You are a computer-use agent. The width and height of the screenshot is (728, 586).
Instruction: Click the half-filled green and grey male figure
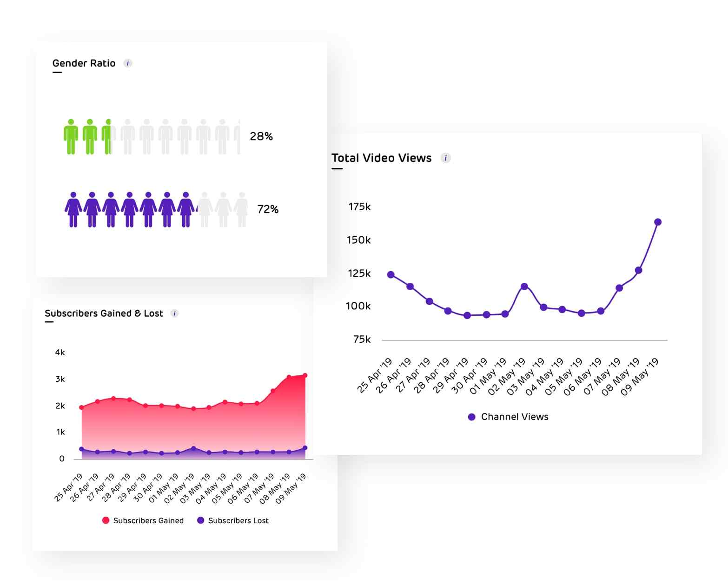108,137
